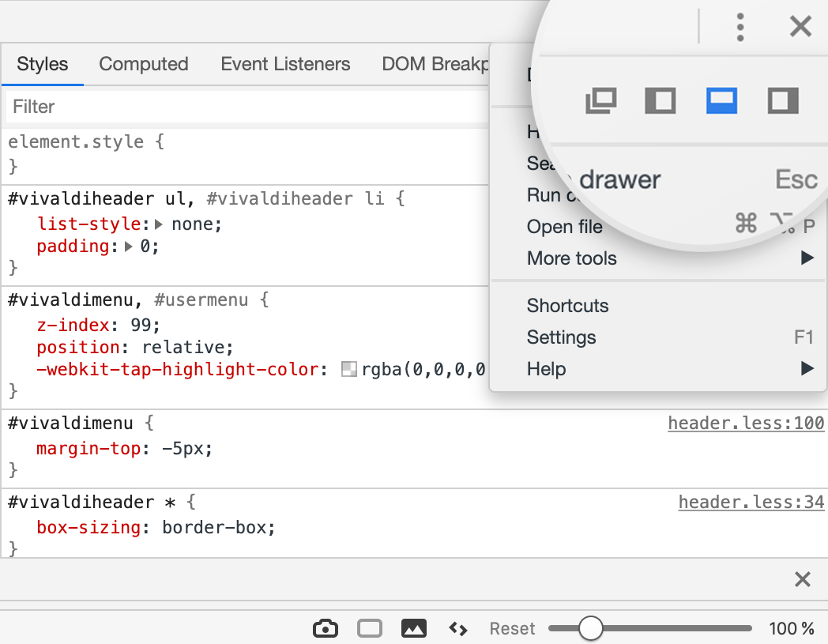Click the z-index value 99
Screen dimensions: 828x644
click(141, 325)
